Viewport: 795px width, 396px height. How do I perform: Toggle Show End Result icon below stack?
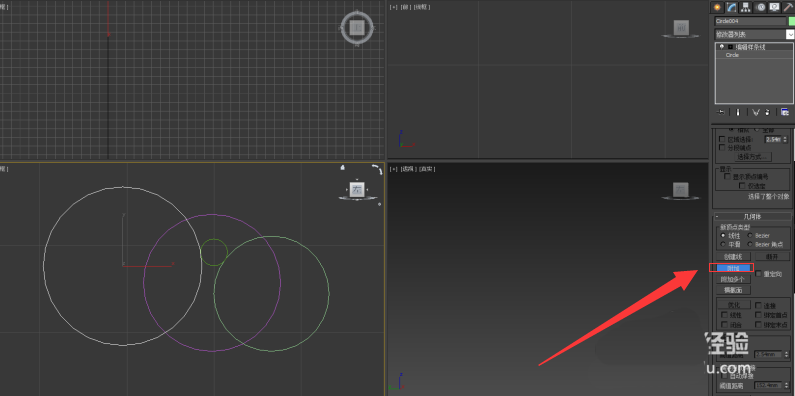pos(738,112)
